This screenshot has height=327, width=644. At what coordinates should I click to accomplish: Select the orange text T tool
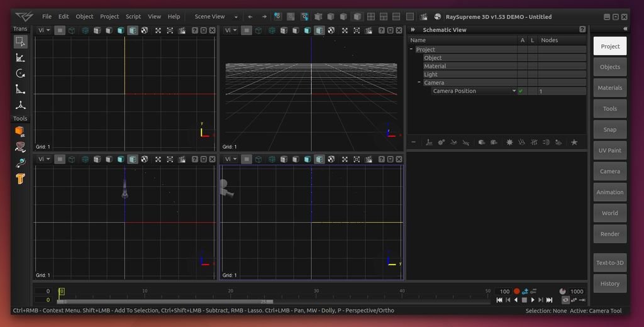[20, 179]
